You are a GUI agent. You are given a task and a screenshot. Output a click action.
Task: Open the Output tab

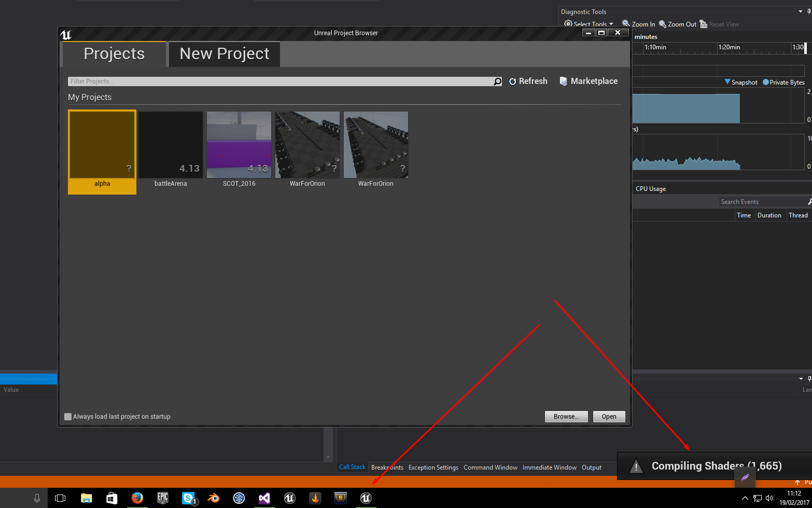pyautogui.click(x=592, y=468)
